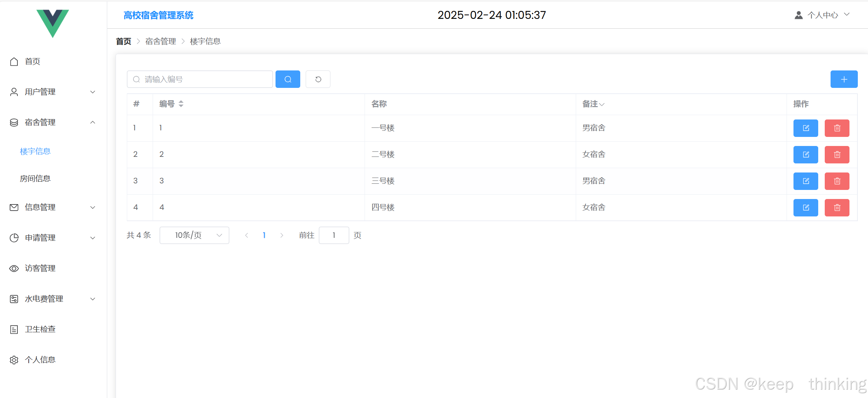Expand the 个人中心 user dropdown
Viewport: 868px width, 398px height.
tap(822, 15)
